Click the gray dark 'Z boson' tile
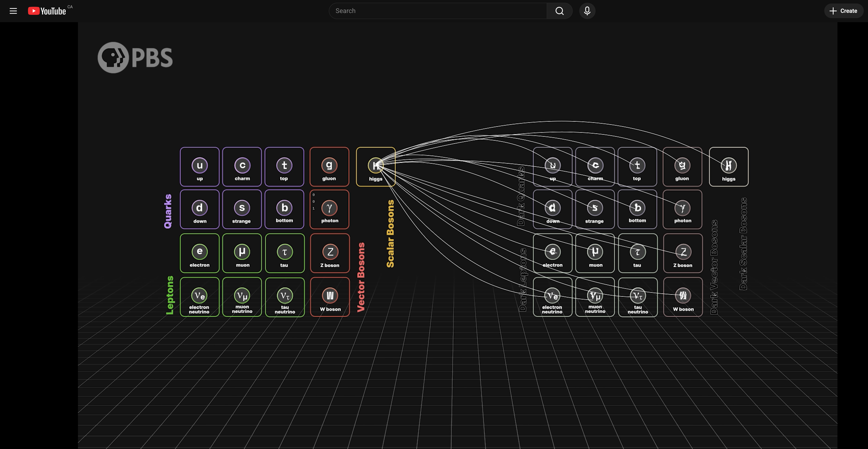Viewport: 868px width, 449px height. [x=683, y=253]
